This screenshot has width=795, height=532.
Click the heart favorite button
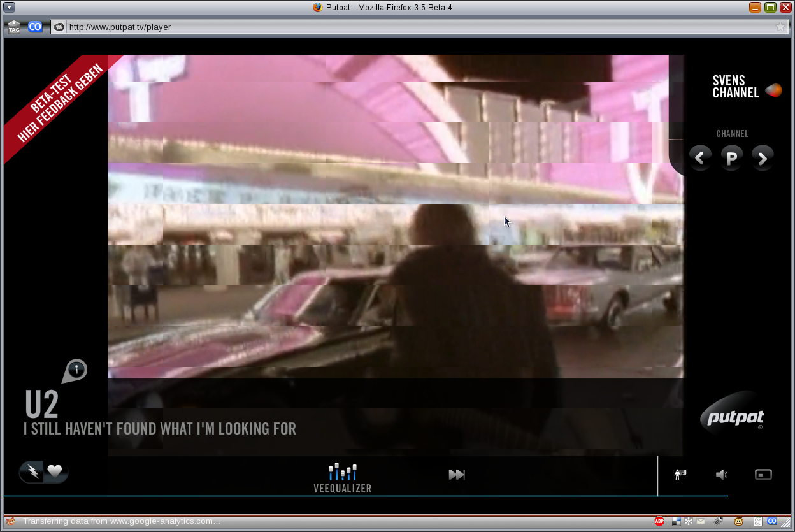[x=55, y=471]
